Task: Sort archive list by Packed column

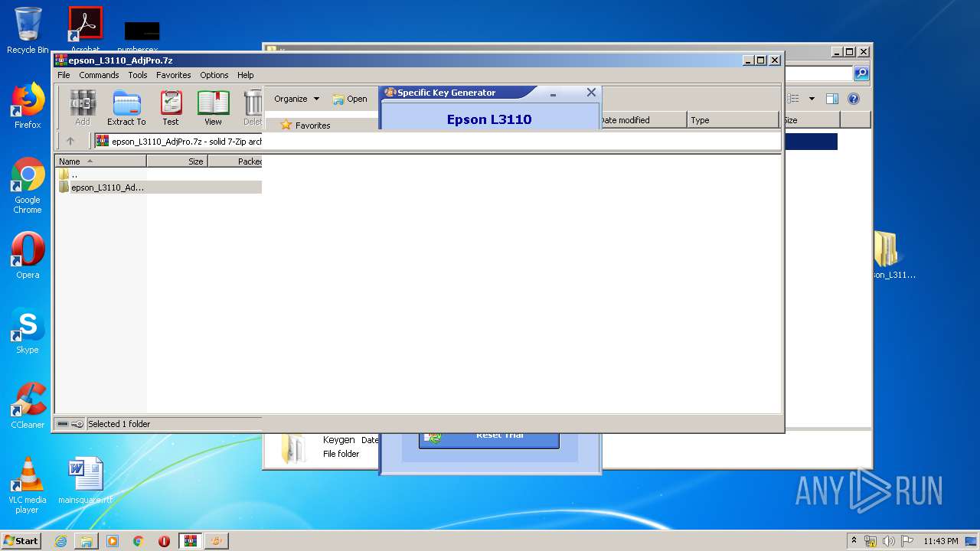Action: 235,161
